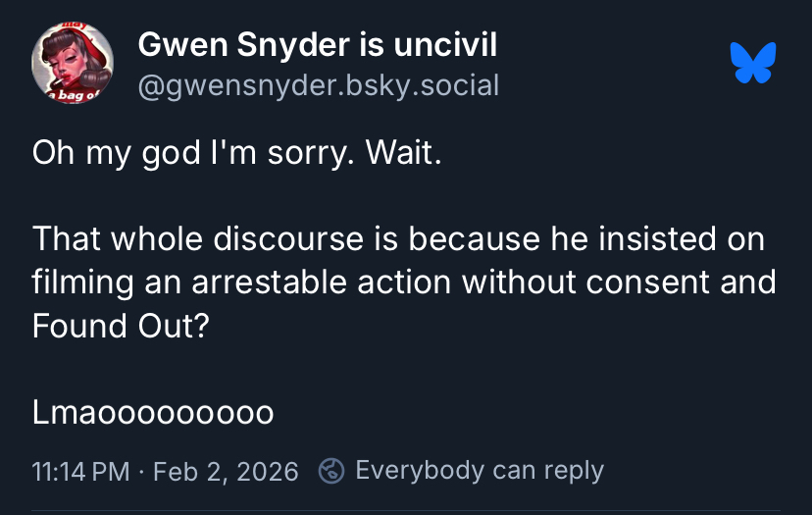The height and width of the screenshot is (515, 812).
Task: Click the "Found Out?" text
Action: [x=121, y=326]
